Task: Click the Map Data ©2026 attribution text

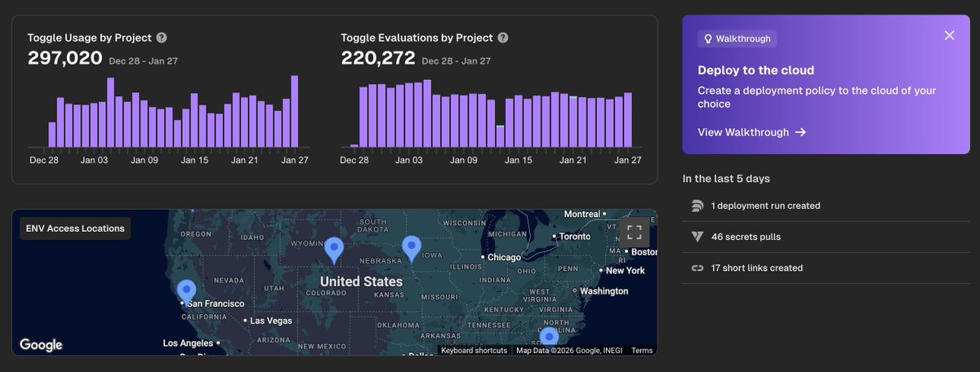Action: click(569, 351)
